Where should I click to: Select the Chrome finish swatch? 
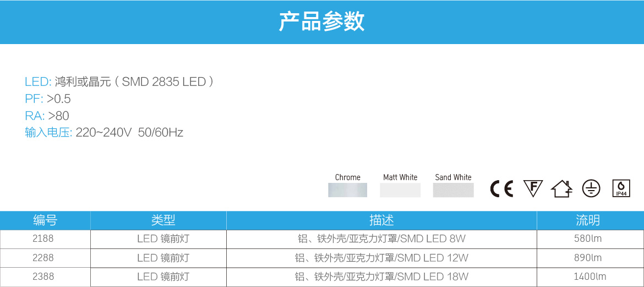[x=347, y=190]
